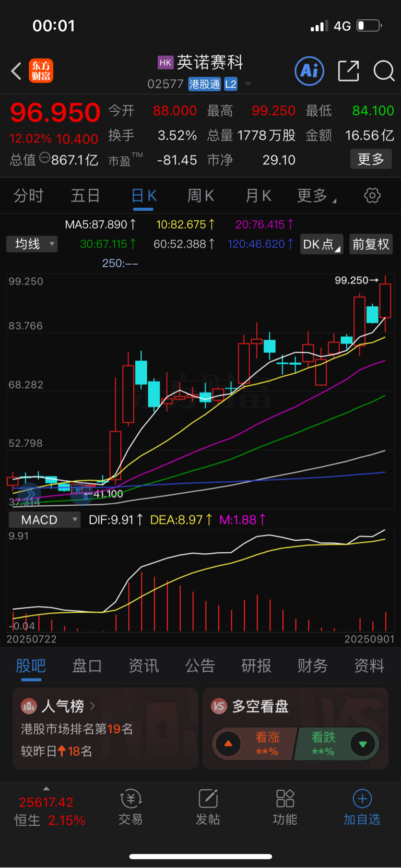Open the MACD indicator dropdown

[45, 520]
